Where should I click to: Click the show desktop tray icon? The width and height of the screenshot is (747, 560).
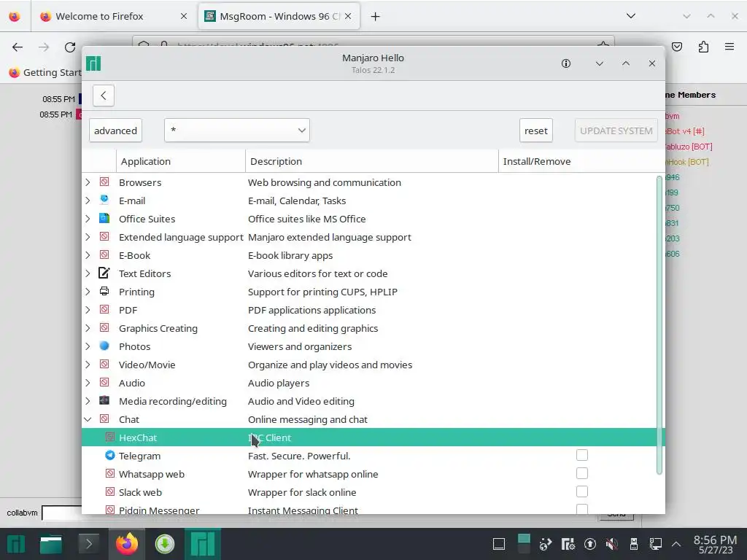click(x=499, y=544)
